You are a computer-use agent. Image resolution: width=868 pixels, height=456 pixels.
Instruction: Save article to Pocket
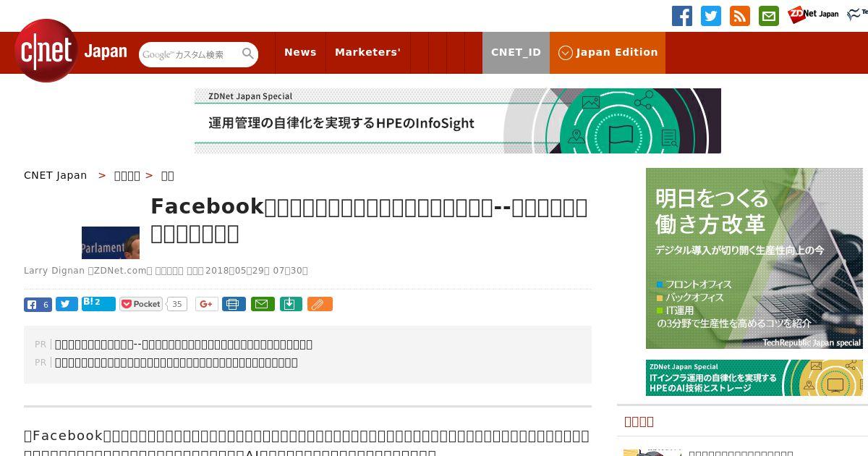pos(141,304)
